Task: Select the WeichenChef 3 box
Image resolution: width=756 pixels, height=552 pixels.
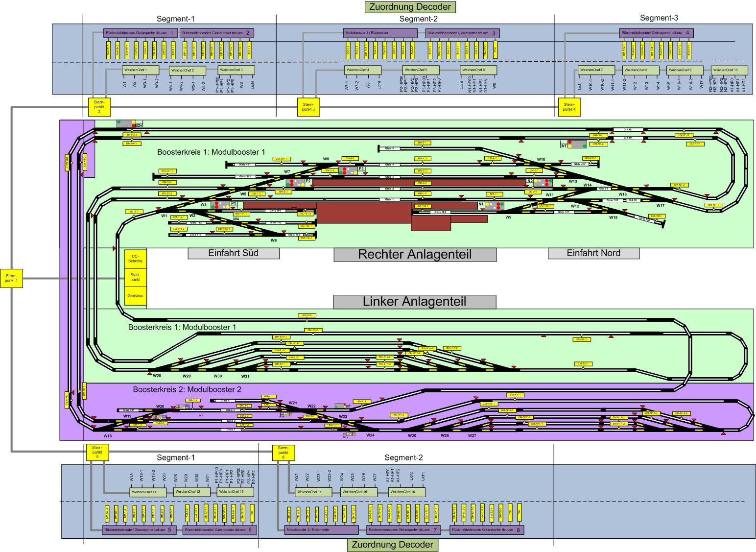Action: pos(236,71)
